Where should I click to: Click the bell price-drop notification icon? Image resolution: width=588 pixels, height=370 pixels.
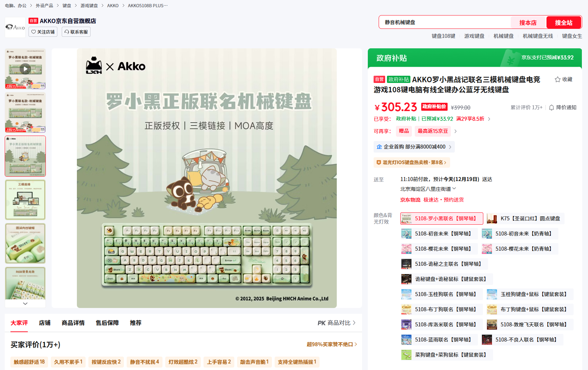pos(551,107)
